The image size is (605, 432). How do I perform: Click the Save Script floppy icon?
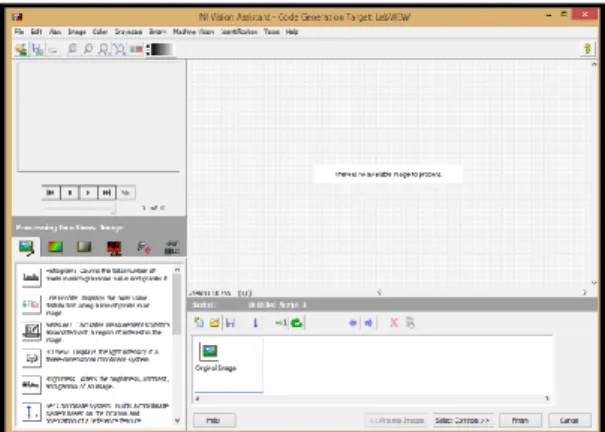coord(230,322)
